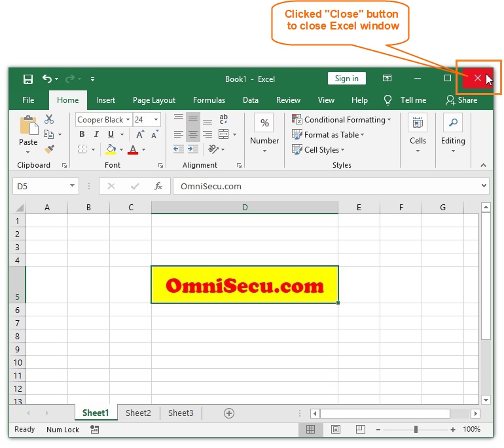Click Cancel X in formula bar
This screenshot has height=448, width=504.
point(111,186)
